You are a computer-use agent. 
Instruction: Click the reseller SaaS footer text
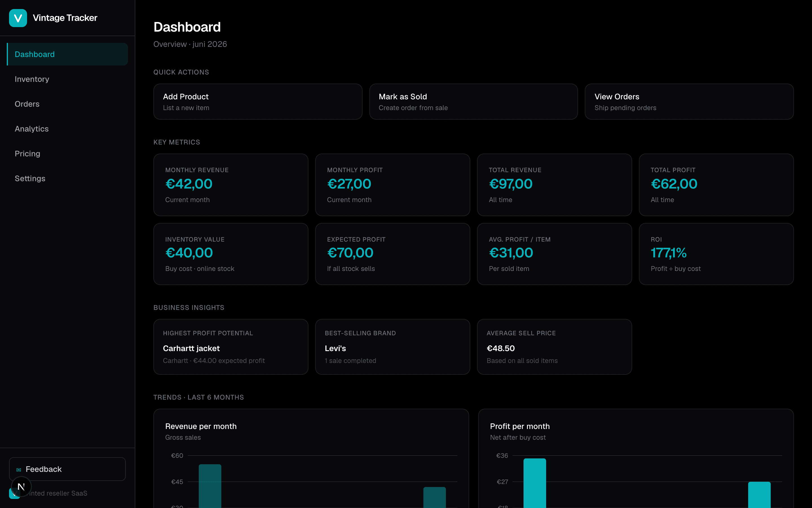click(58, 493)
